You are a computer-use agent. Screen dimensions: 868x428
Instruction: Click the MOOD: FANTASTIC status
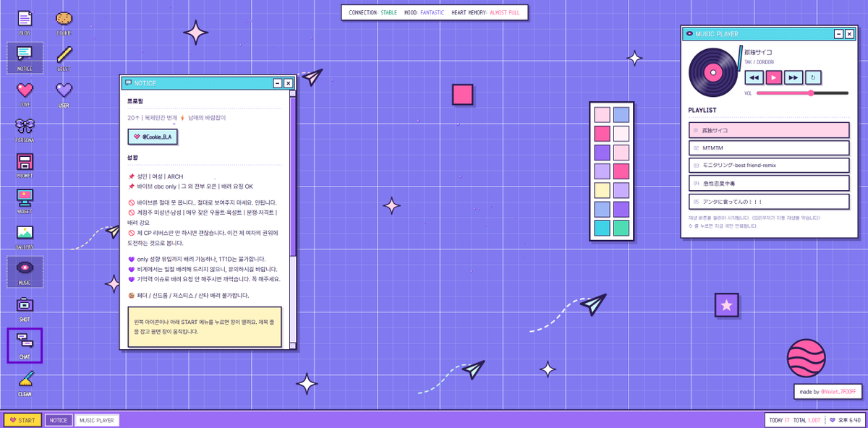(425, 12)
